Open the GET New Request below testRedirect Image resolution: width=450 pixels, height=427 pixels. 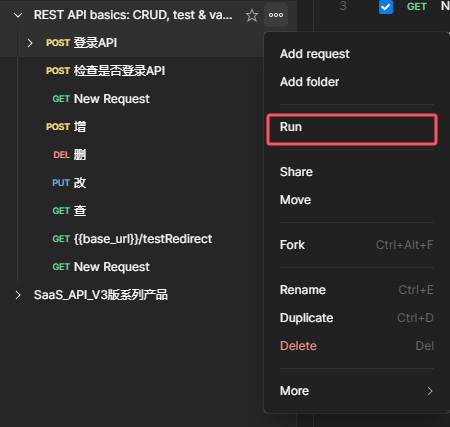101,267
